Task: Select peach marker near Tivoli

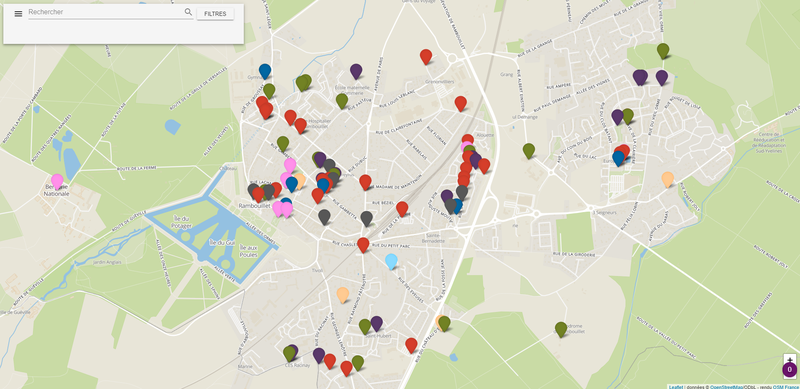Action: [x=343, y=295]
